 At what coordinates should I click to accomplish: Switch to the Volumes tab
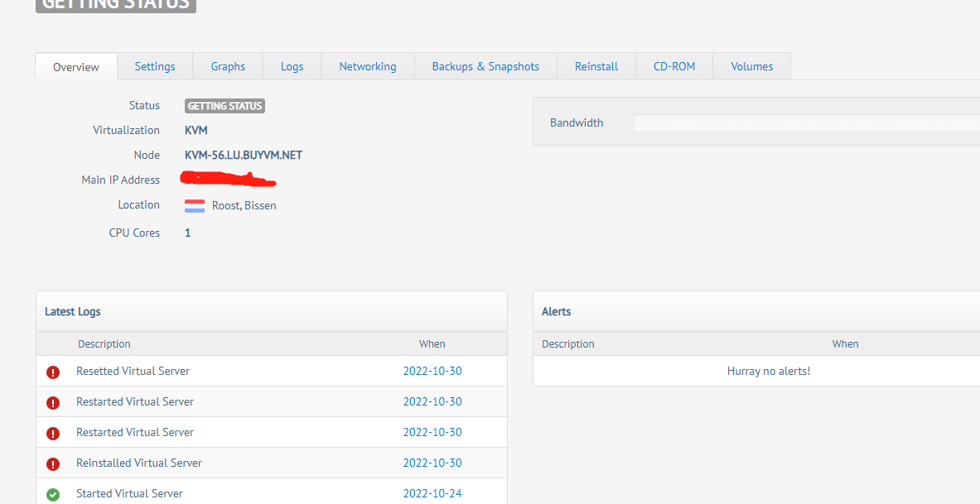[752, 66]
